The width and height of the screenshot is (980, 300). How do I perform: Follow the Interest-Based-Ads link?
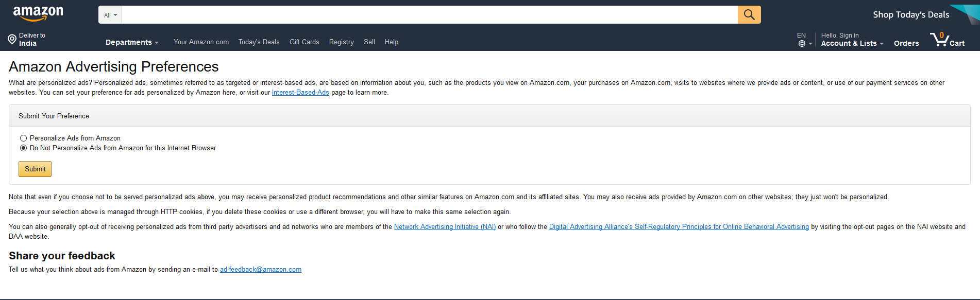point(300,93)
